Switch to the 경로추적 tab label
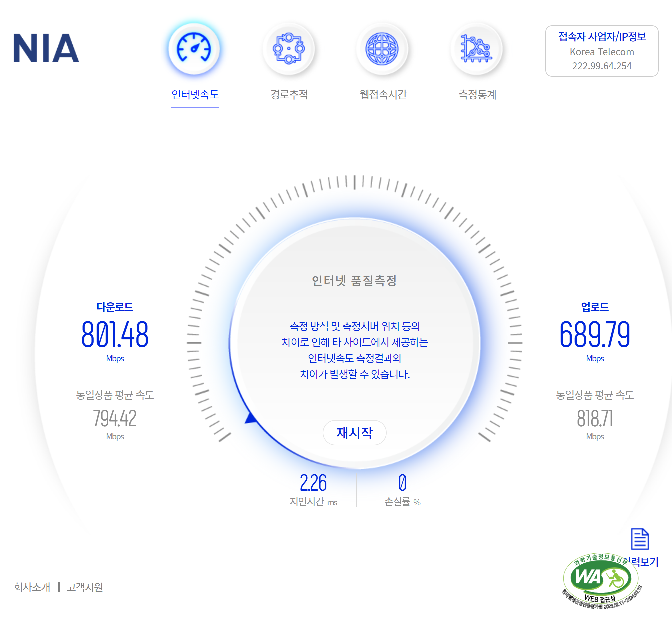Image resolution: width=672 pixels, height=630 pixels. pyautogui.click(x=289, y=94)
